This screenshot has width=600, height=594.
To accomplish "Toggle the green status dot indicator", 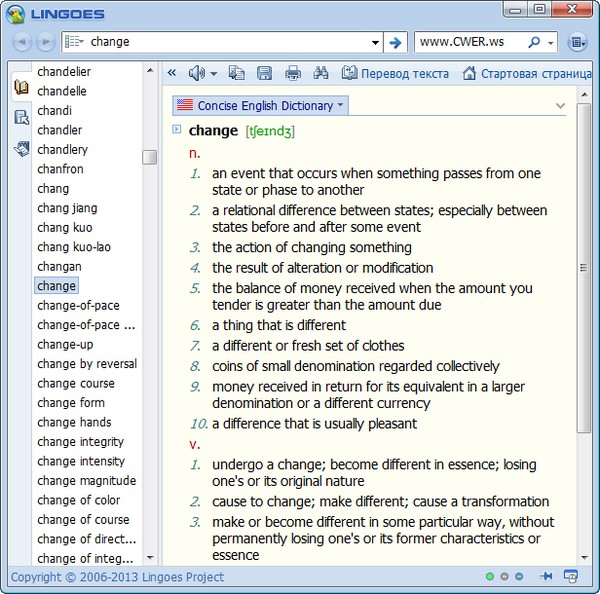I will [490, 577].
